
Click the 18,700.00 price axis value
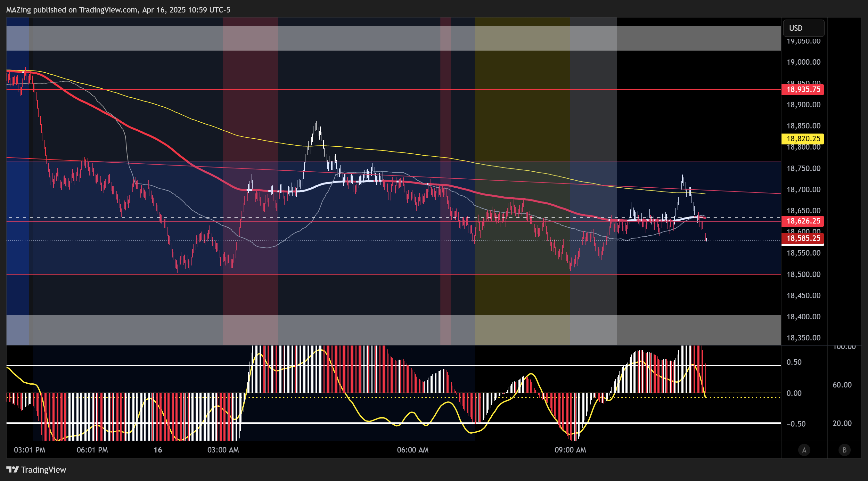804,190
